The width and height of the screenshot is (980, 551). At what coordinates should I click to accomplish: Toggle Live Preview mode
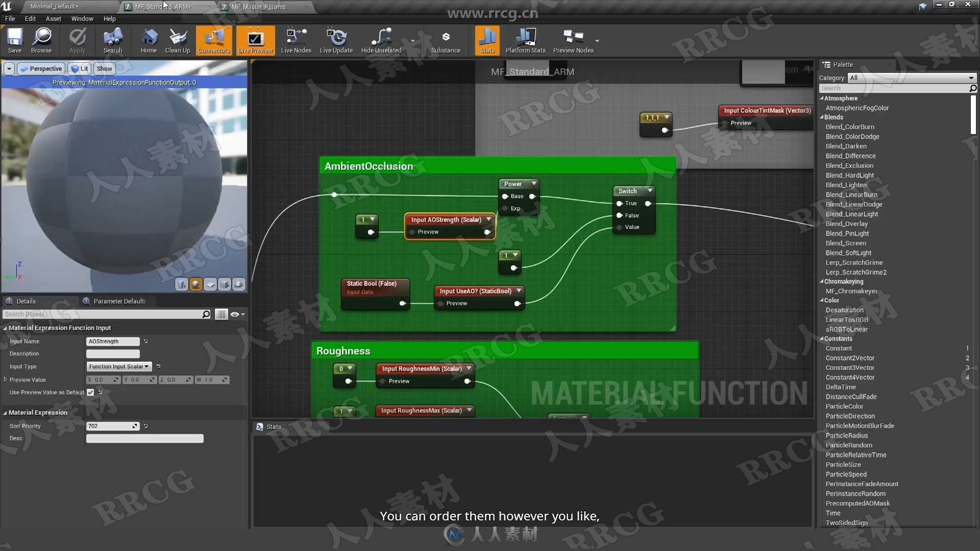coord(255,40)
